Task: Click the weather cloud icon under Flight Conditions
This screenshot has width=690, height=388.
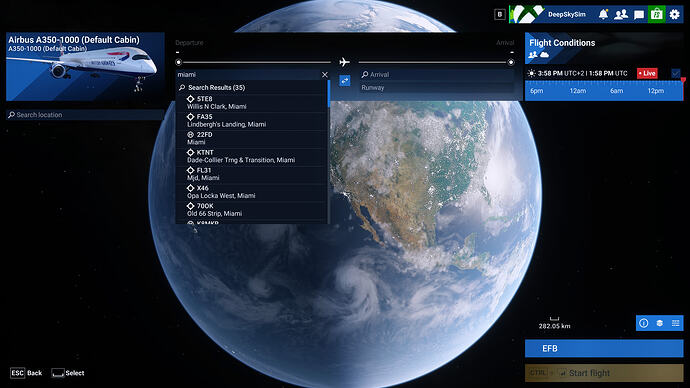Action: click(x=544, y=55)
